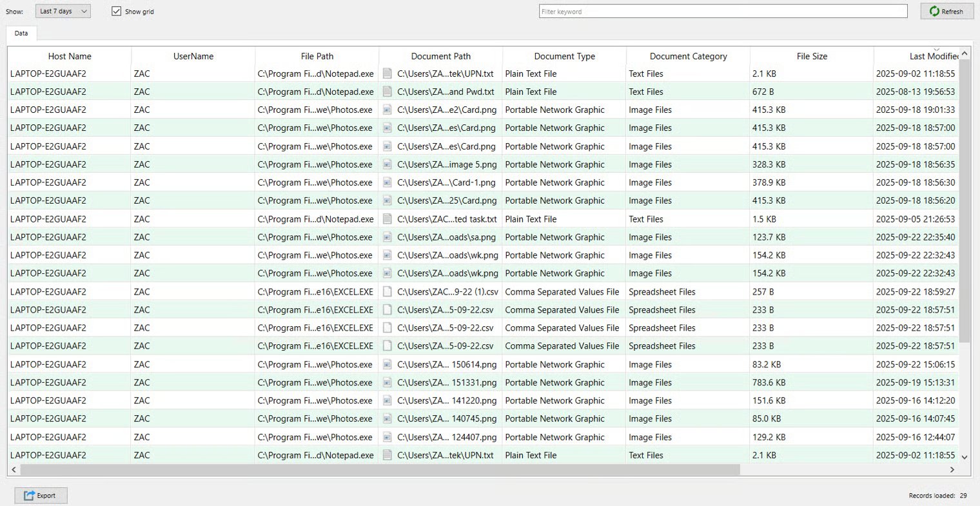Click the image icon beside sa.png

coord(387,237)
